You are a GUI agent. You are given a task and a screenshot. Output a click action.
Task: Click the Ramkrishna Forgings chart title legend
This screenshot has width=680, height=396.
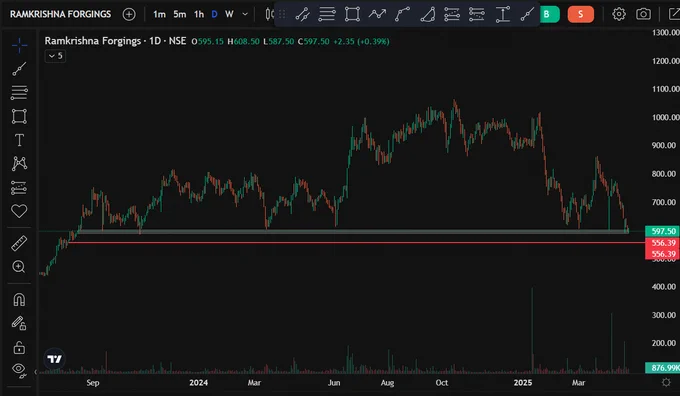pos(115,41)
